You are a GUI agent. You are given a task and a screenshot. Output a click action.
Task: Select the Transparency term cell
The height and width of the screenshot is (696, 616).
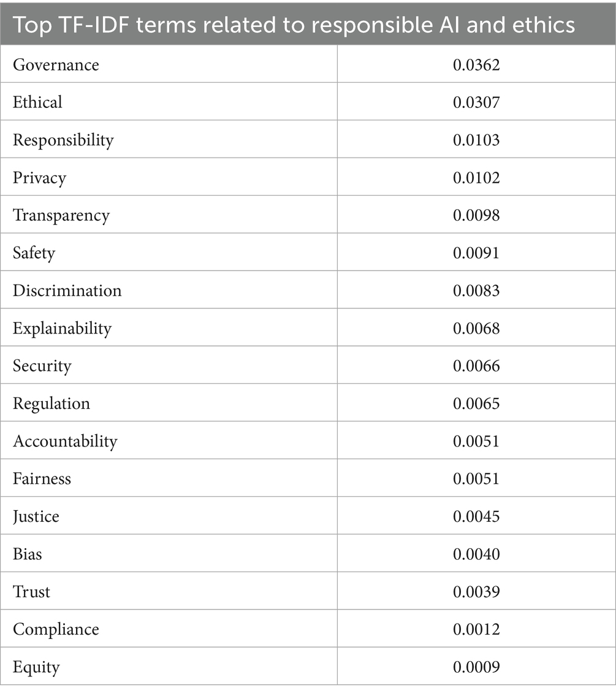coord(61,215)
